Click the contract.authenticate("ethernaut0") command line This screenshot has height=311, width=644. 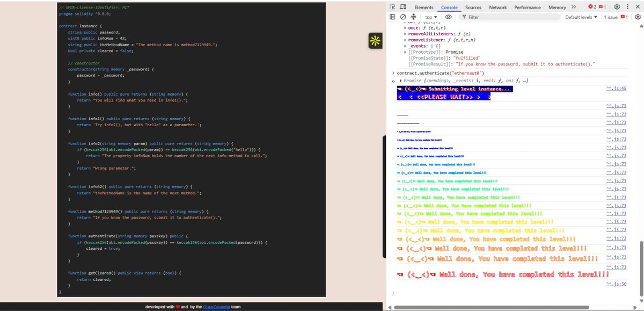point(441,73)
